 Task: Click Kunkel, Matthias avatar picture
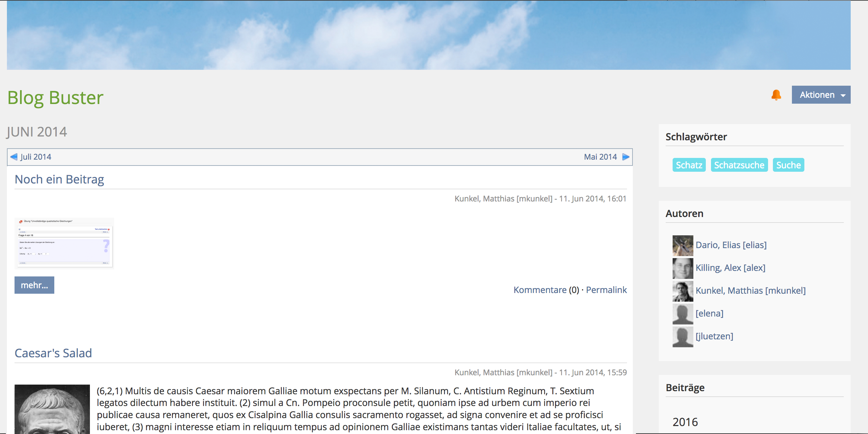pos(682,291)
